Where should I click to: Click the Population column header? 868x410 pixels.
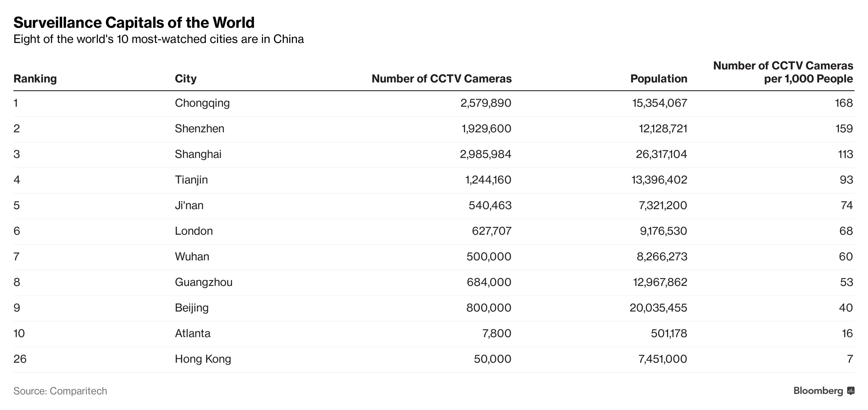(658, 78)
